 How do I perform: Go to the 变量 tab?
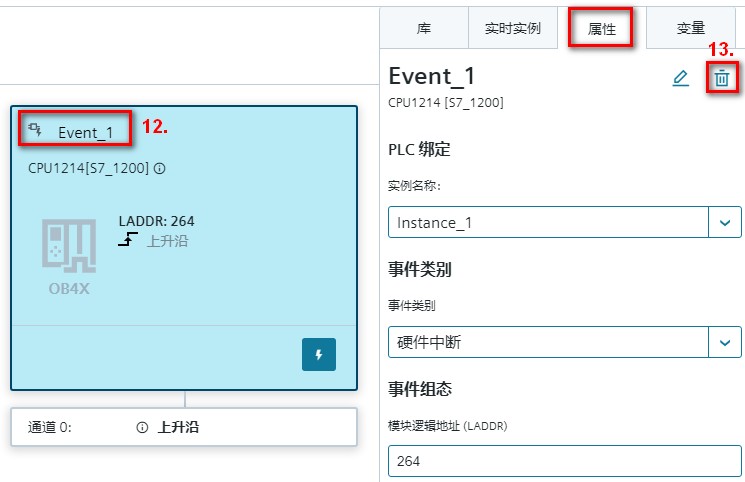click(691, 29)
